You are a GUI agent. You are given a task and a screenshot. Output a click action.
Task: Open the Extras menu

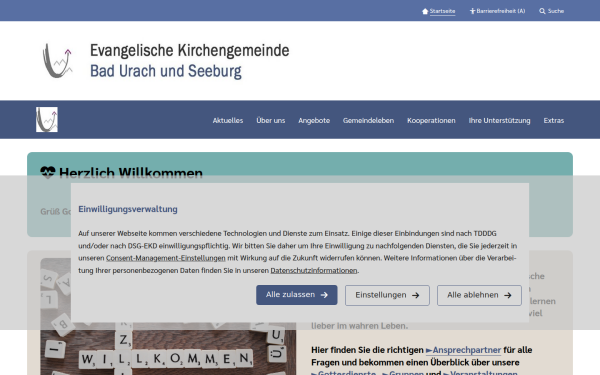tap(554, 121)
